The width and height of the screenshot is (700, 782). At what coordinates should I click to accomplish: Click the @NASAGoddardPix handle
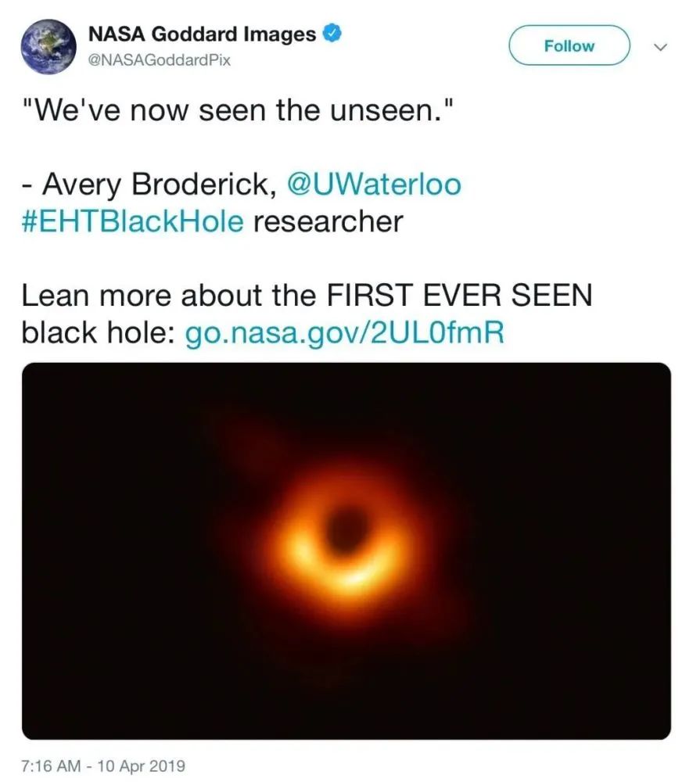159,59
